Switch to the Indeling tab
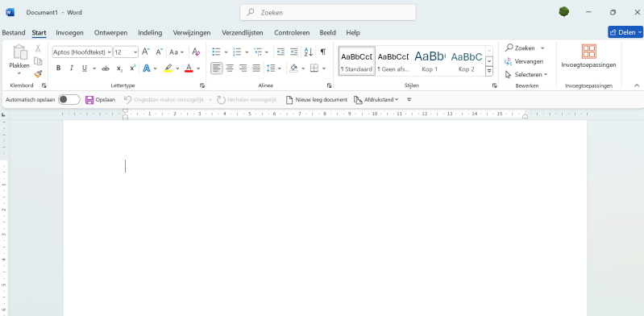 tap(150, 32)
